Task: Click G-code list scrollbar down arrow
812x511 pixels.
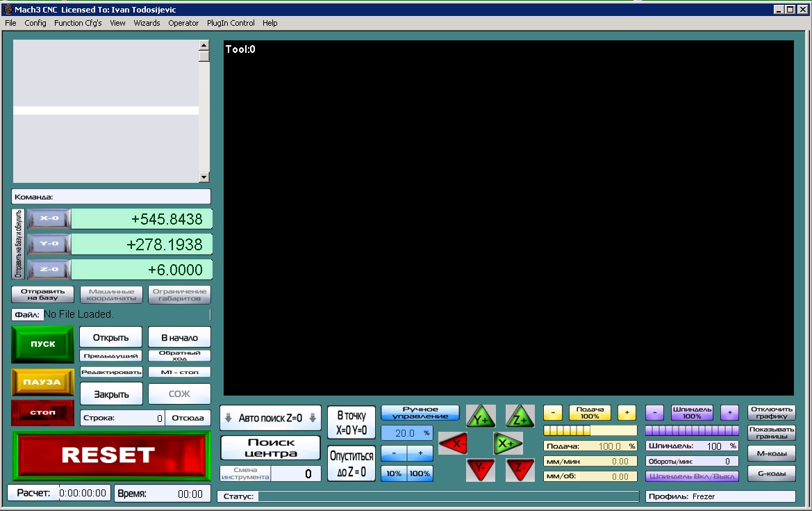Action: tap(204, 177)
